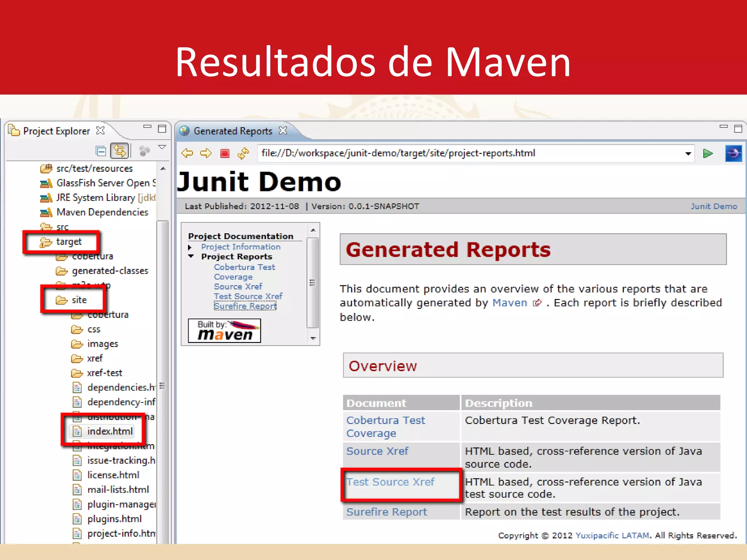
Task: Stop page loading with red stop icon
Action: pyautogui.click(x=225, y=153)
